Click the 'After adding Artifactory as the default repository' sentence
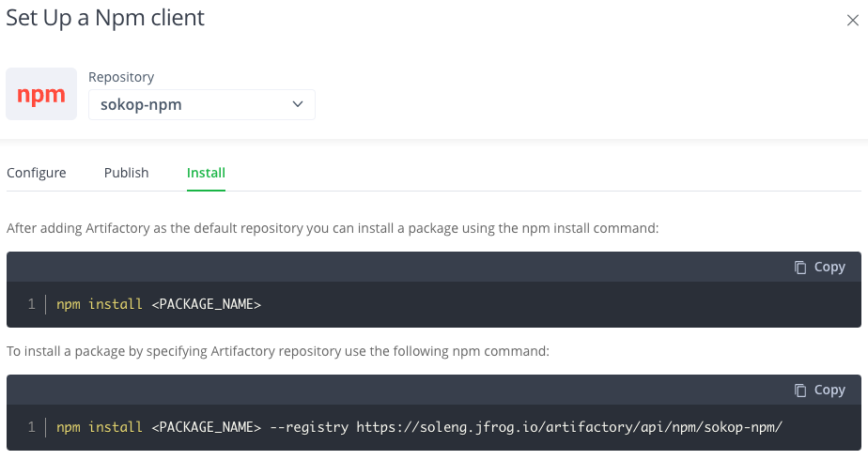The width and height of the screenshot is (868, 460). [333, 228]
